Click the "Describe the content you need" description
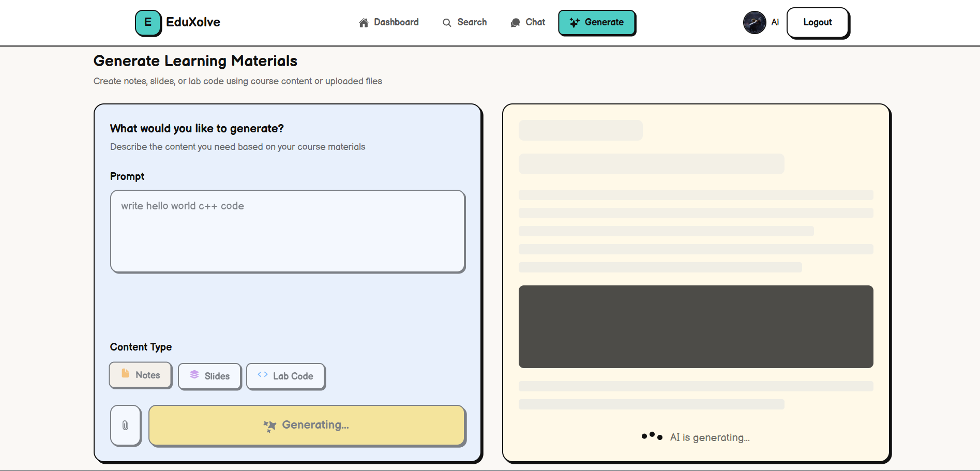This screenshot has width=980, height=471. tap(238, 147)
